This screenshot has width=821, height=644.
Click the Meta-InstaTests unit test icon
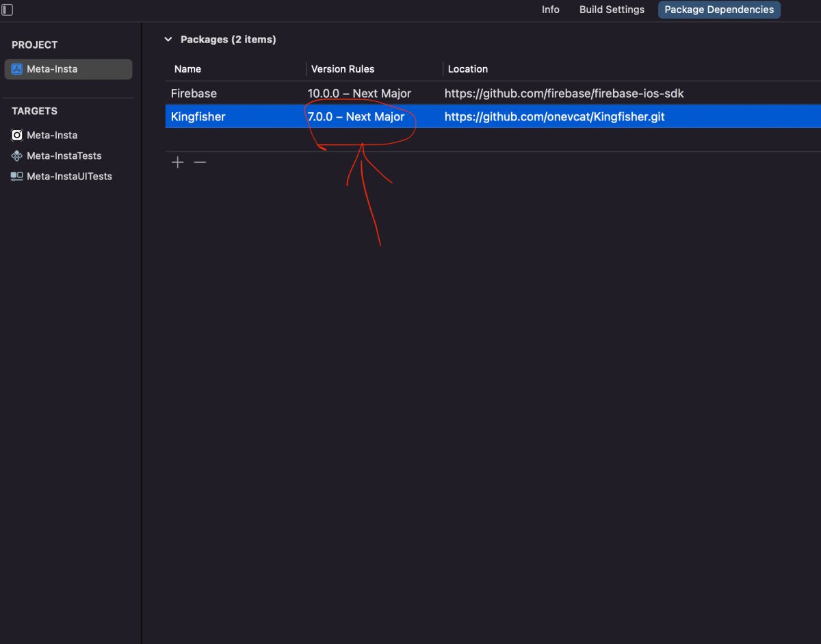17,156
